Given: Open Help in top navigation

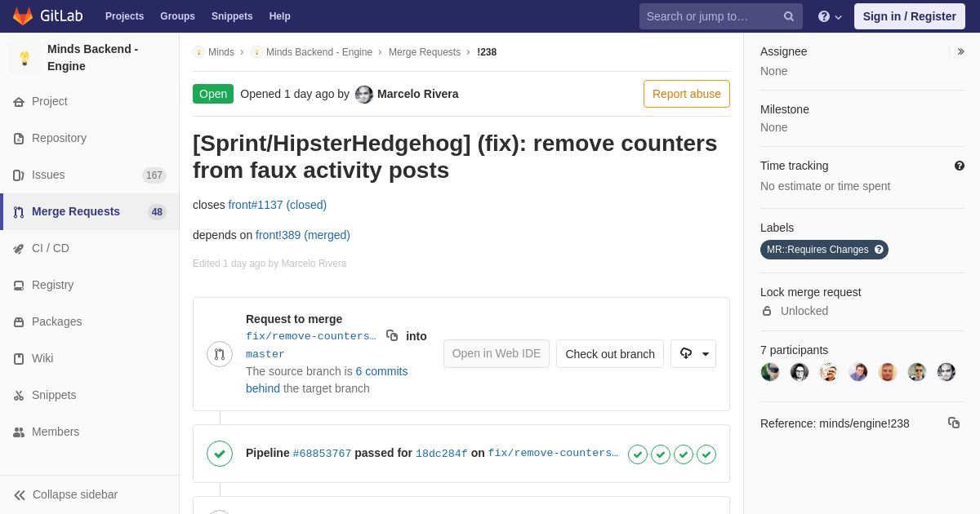Looking at the screenshot, I should (280, 16).
